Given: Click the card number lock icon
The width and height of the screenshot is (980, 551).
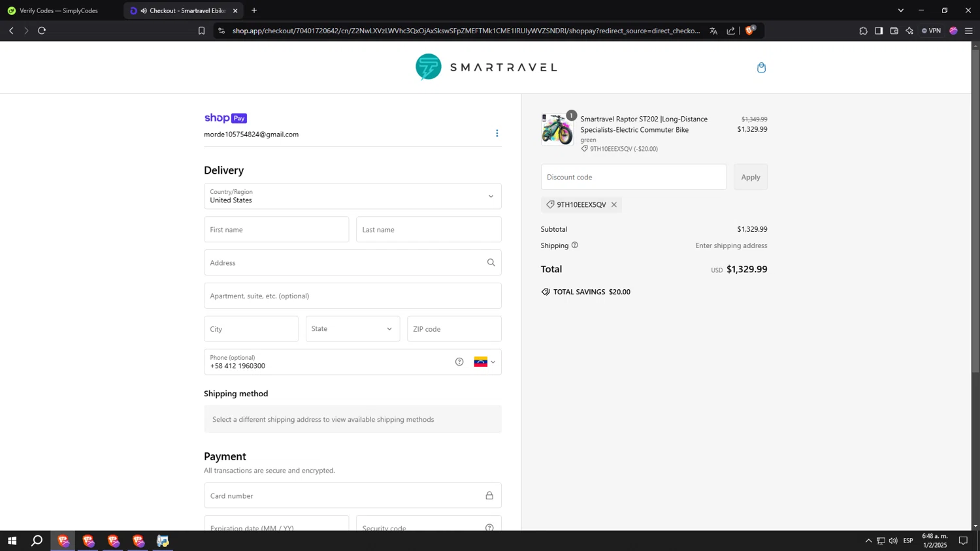Looking at the screenshot, I should (489, 496).
